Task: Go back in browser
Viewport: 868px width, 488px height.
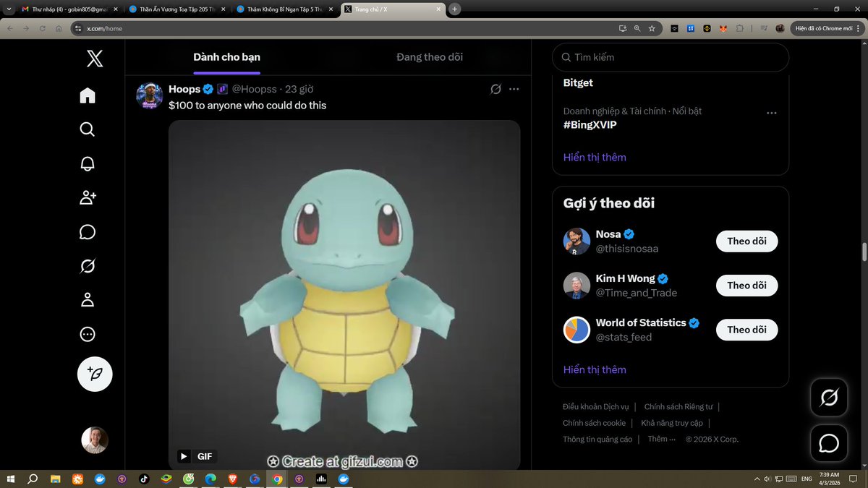Action: (x=11, y=28)
